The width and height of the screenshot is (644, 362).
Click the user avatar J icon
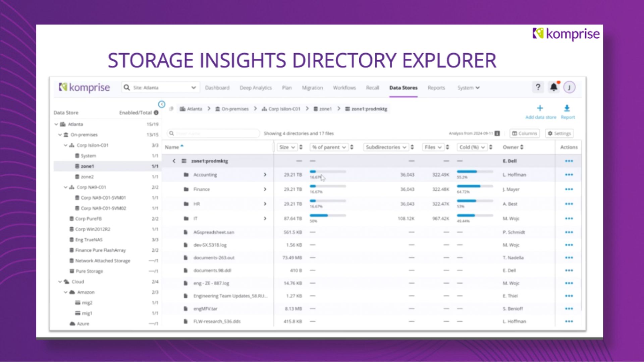569,87
